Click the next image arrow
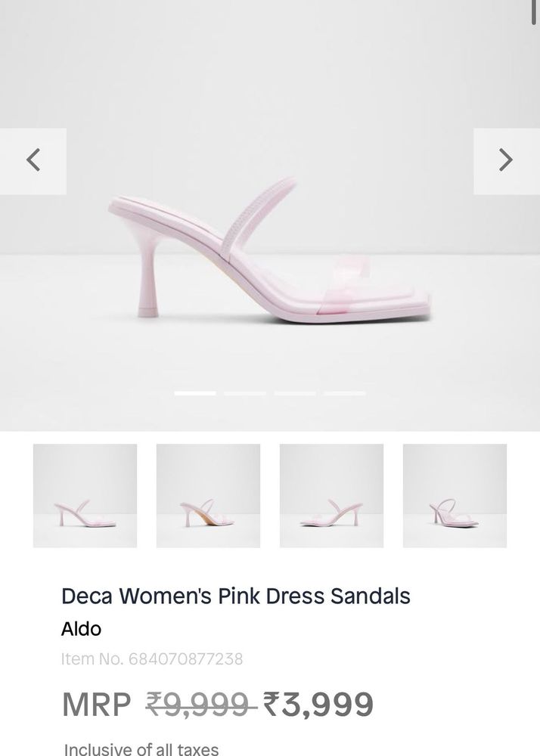This screenshot has height=756, width=540. [506, 161]
